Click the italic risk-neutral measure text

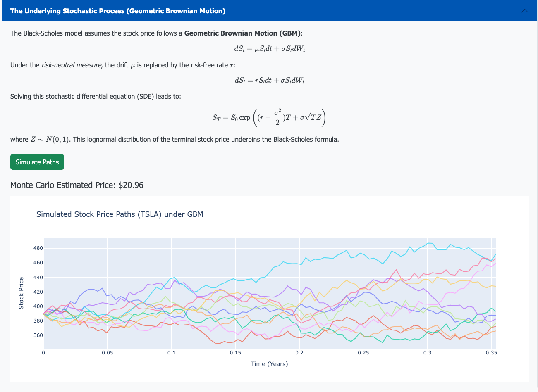click(72, 65)
